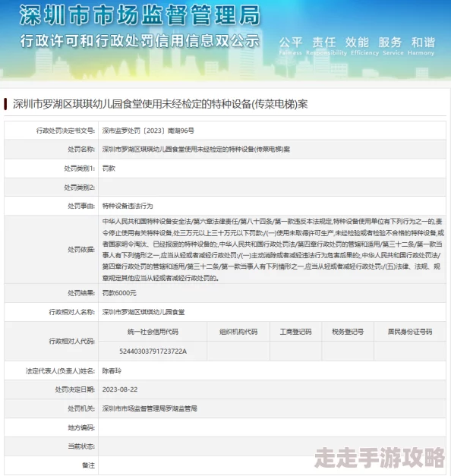Click the 责任 Responsibility slogan text
451x476 pixels.
pyautogui.click(x=326, y=46)
